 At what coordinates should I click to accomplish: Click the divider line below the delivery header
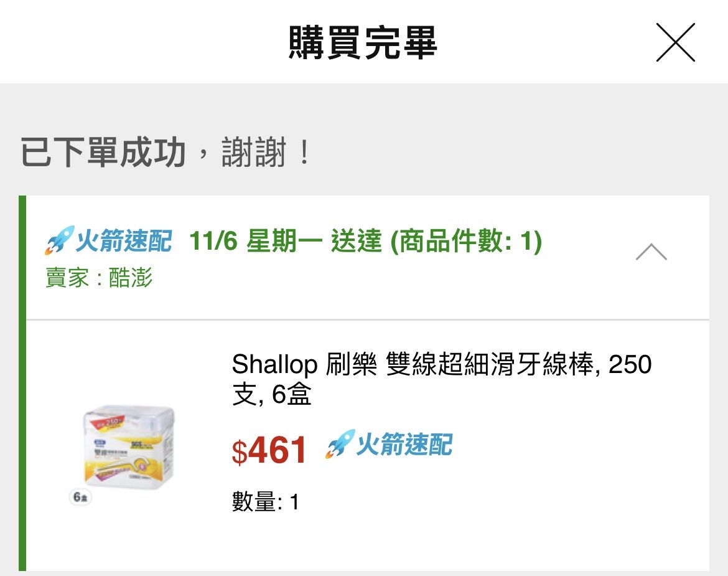[367, 320]
